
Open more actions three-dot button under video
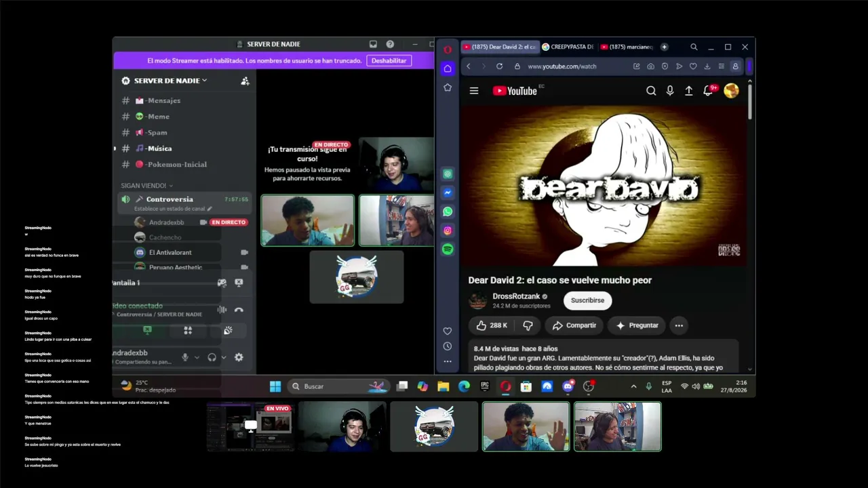[679, 325]
